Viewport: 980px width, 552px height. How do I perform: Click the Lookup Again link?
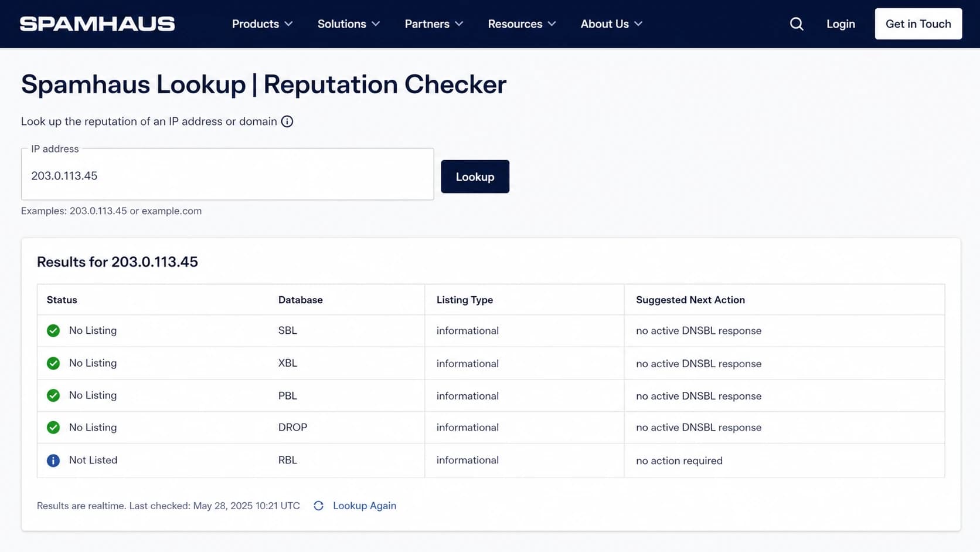click(365, 506)
